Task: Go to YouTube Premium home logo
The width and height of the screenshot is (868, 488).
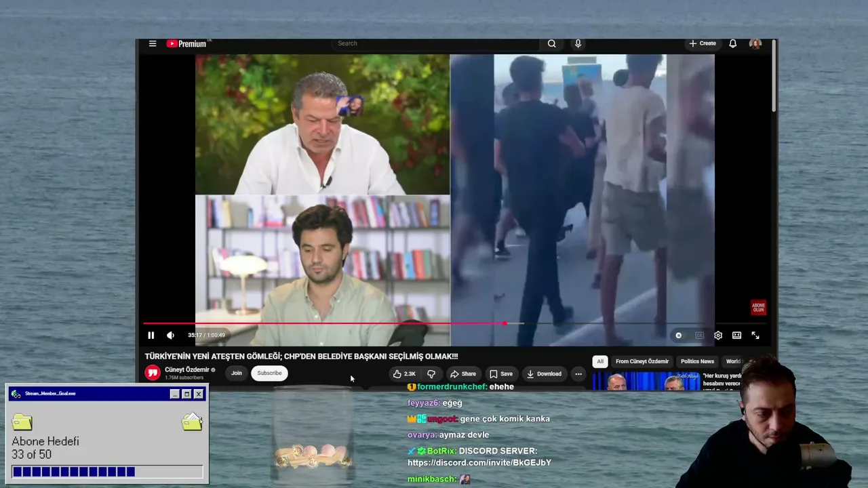Action: coord(186,43)
